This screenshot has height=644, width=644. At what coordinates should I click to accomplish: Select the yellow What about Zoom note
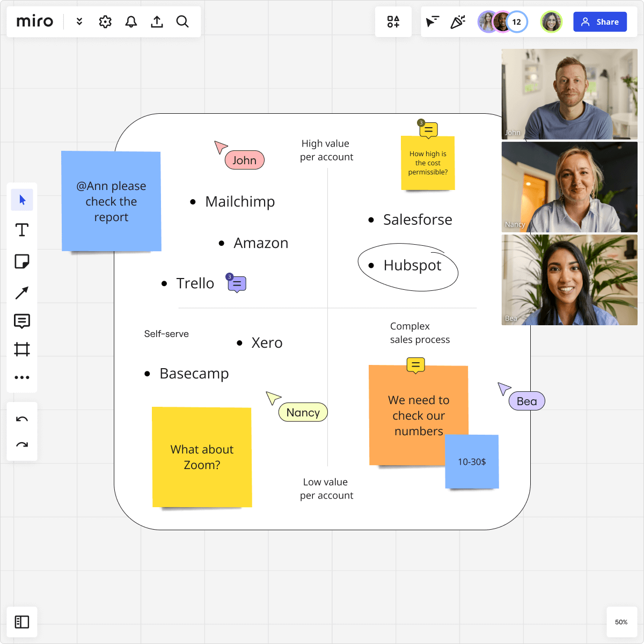point(202,457)
